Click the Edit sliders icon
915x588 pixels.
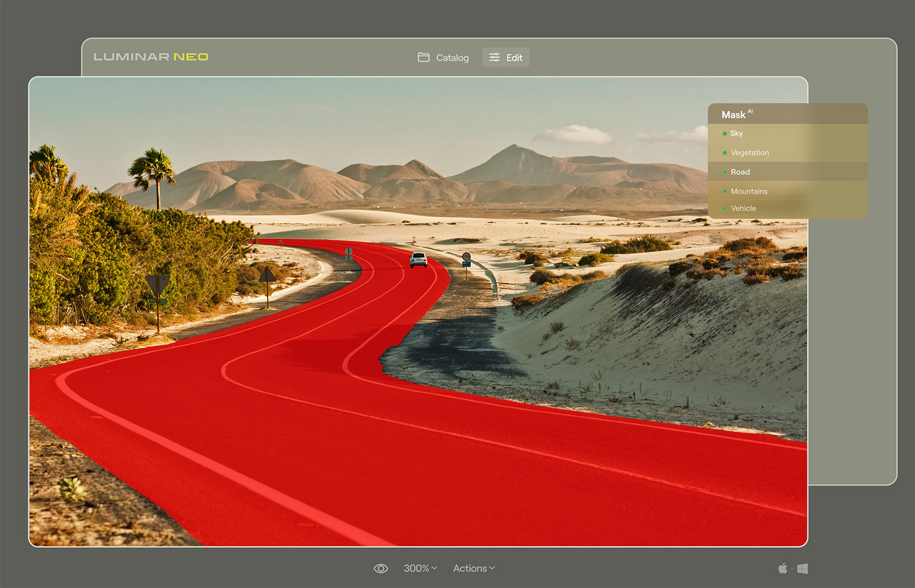pos(494,57)
